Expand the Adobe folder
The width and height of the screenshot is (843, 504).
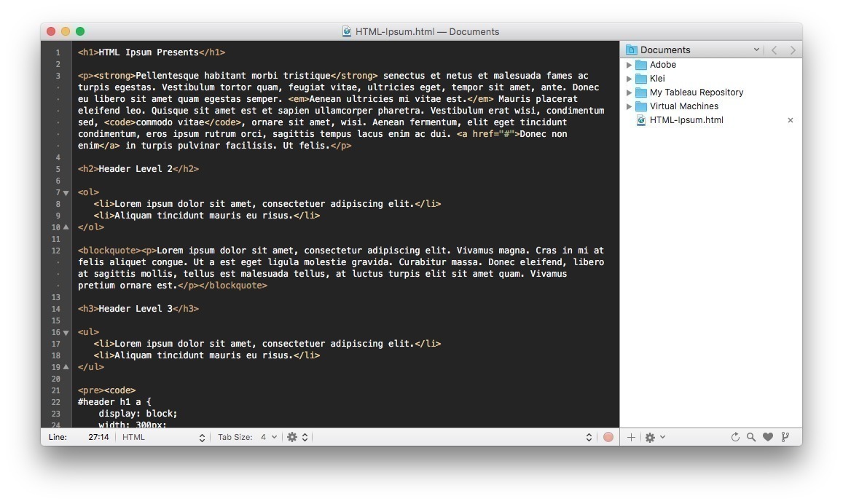point(630,64)
